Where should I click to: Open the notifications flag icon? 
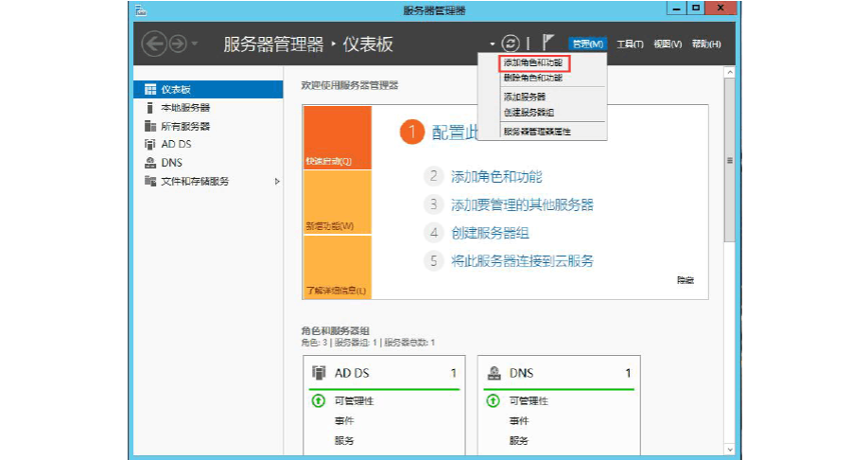547,44
